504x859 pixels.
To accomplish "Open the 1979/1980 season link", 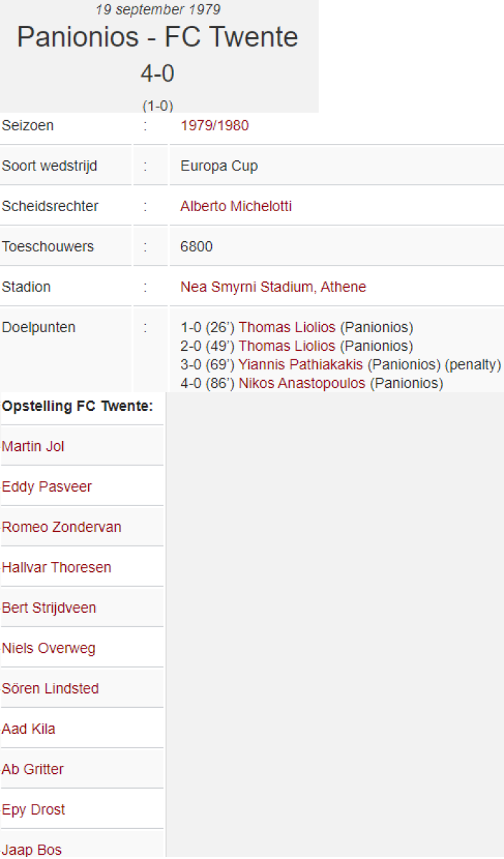I will (x=214, y=126).
